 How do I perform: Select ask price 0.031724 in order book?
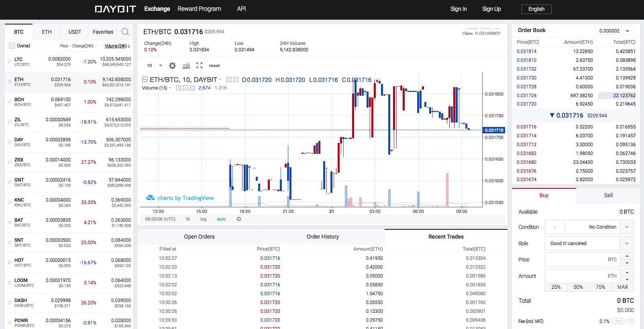coord(526,96)
